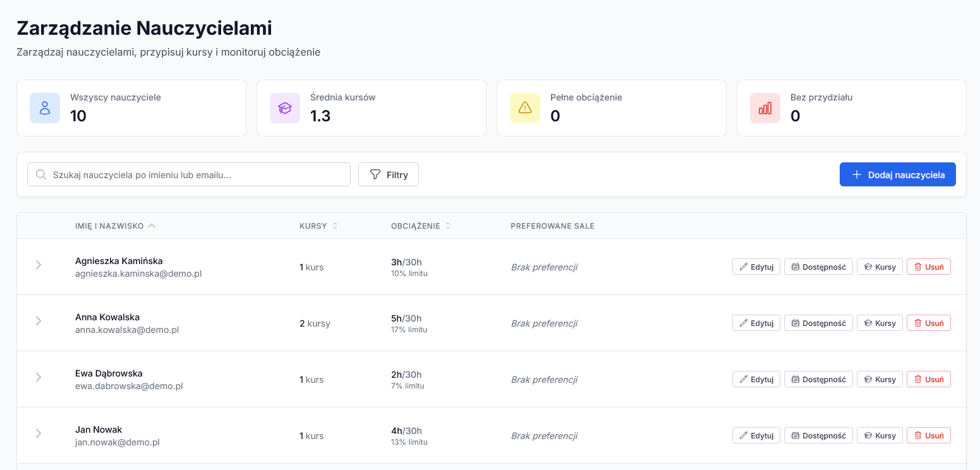The image size is (980, 470).
Task: Click the blue user icon for Wszyscy nauczyciele
Action: 45,108
